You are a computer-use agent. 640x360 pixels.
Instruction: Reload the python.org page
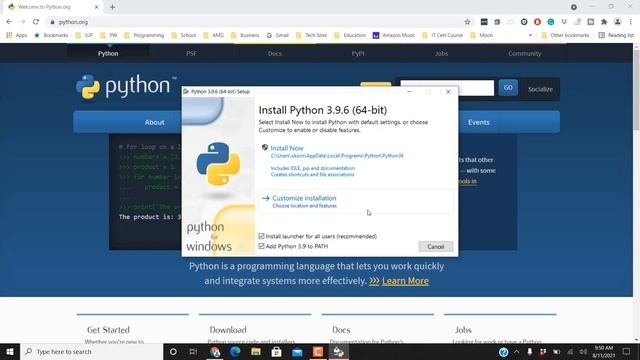click(36, 22)
